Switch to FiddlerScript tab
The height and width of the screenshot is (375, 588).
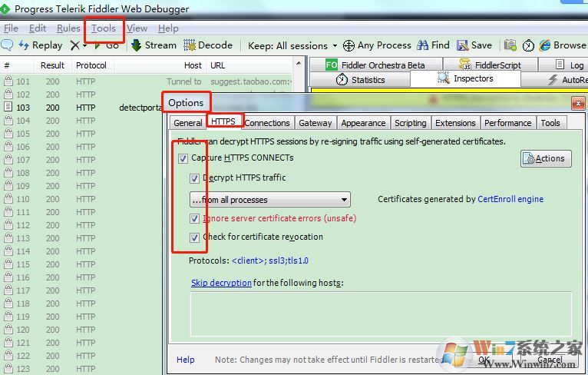(x=491, y=65)
